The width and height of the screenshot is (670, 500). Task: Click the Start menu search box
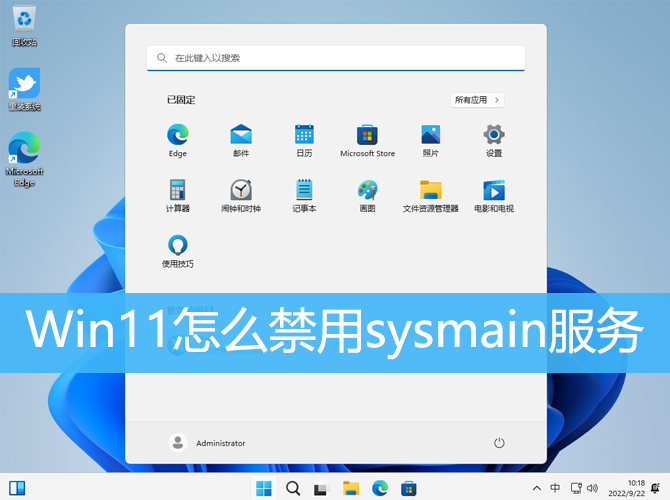click(x=336, y=58)
